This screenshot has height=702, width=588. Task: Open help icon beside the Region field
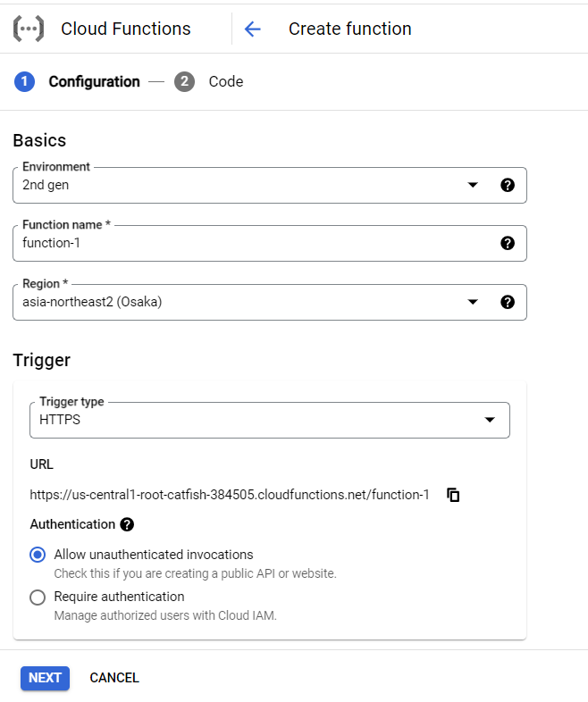[x=508, y=302]
